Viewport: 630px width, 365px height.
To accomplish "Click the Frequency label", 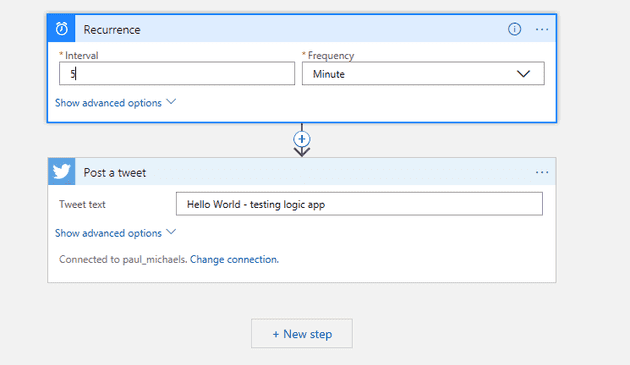I will pyautogui.click(x=331, y=55).
